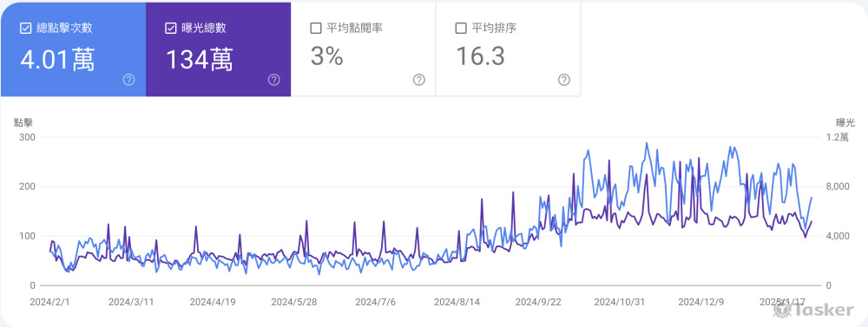Open help icon on 平均點閱率 card

419,80
